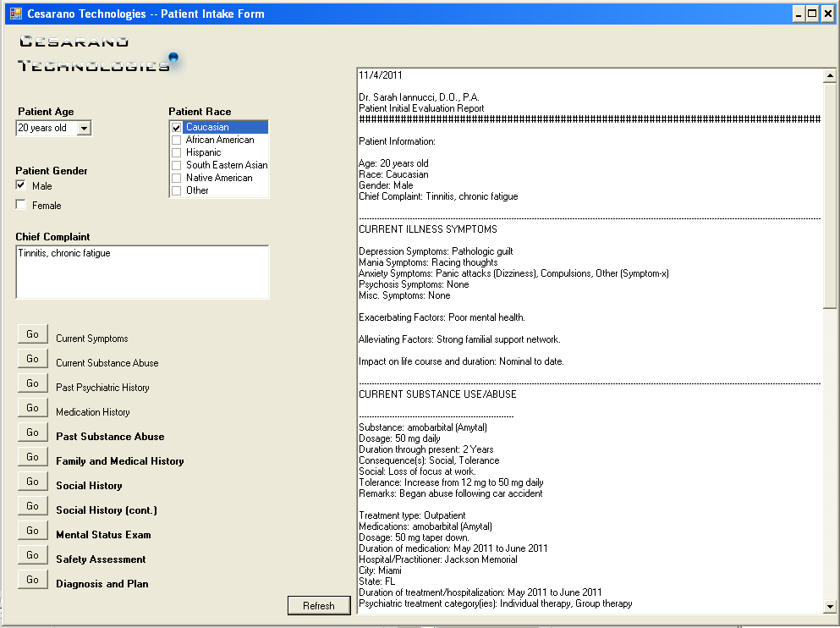Click the report scrollbar up arrow
Screen dimensions: 840x628
pyautogui.click(x=830, y=75)
